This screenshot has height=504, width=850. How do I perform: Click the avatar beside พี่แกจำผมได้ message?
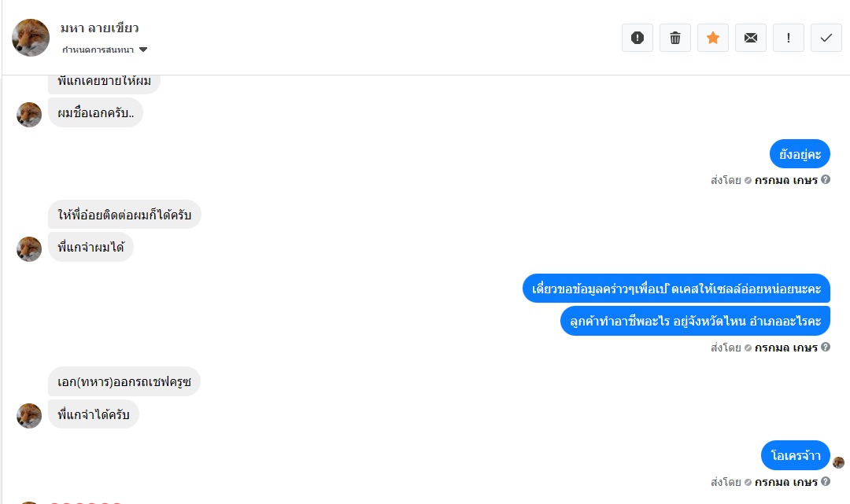tap(29, 249)
